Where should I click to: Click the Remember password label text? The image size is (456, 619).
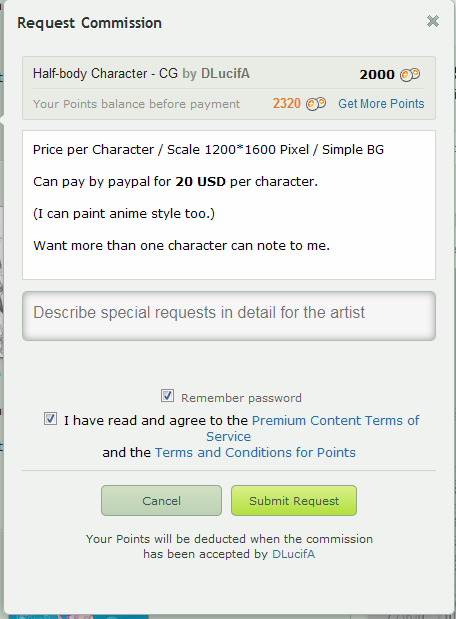pyautogui.click(x=241, y=398)
